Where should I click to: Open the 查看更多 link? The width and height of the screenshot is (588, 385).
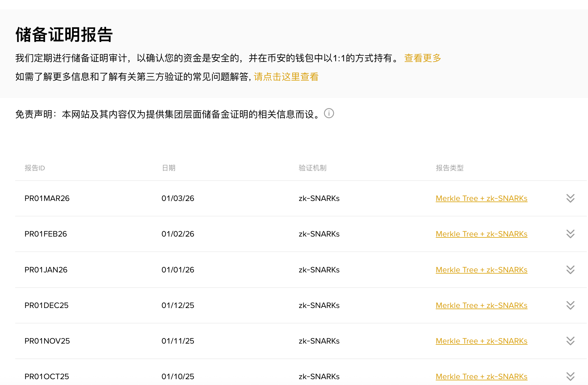coord(422,58)
